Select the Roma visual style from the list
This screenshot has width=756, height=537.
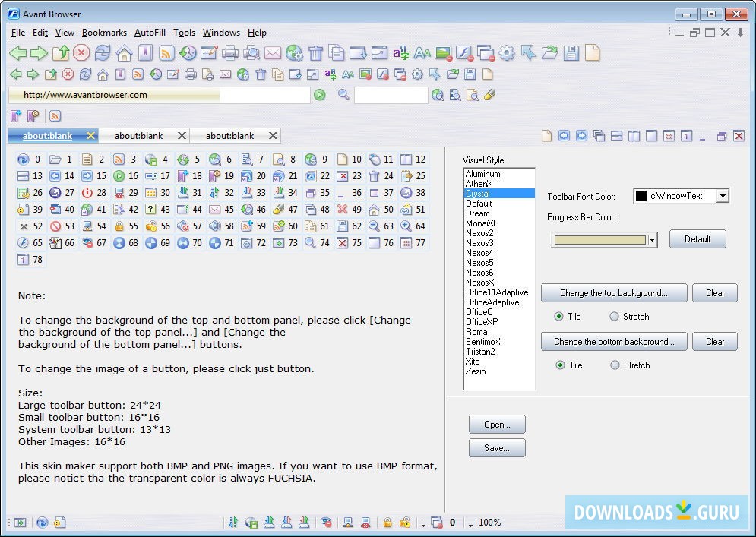point(477,332)
